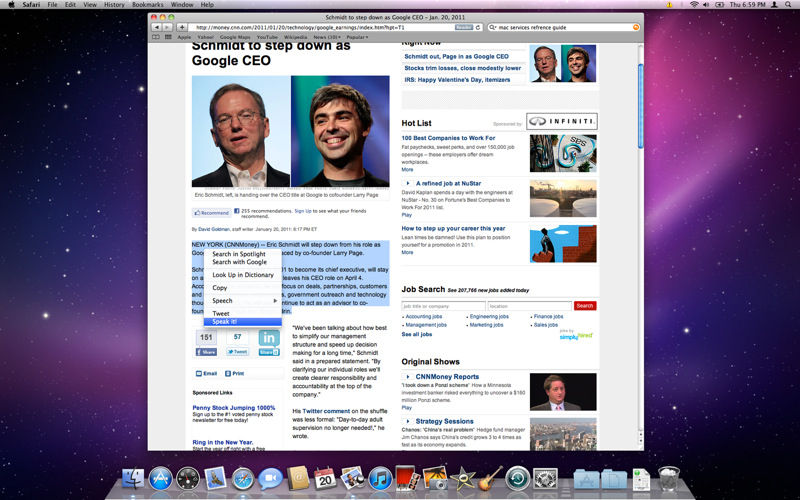Viewport: 800px width, 500px height.
Task: Reload the page using the refresh icon
Action: pos(478,27)
